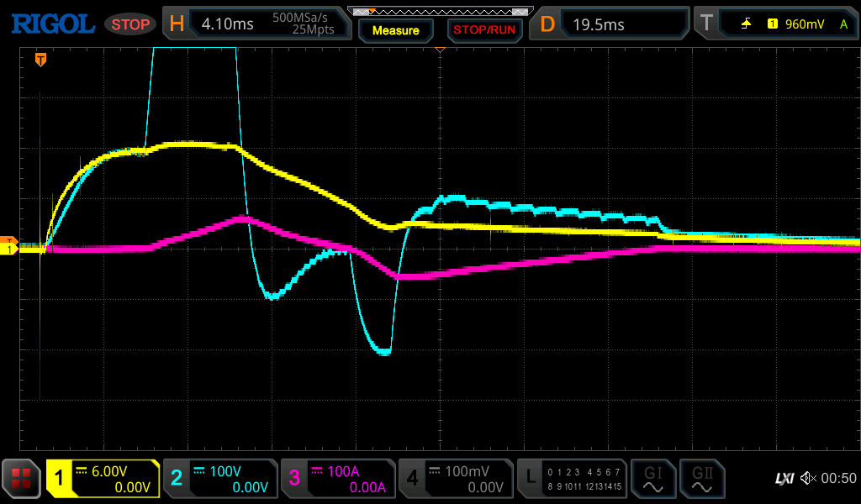This screenshot has width=861, height=504.
Task: Tap the RIGOL logo
Action: (x=52, y=24)
